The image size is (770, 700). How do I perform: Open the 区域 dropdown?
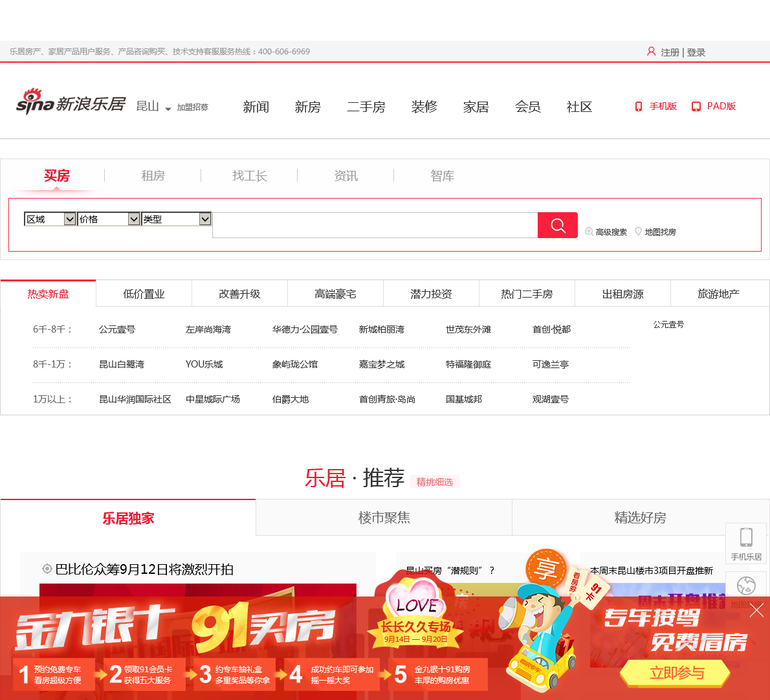pyautogui.click(x=50, y=219)
